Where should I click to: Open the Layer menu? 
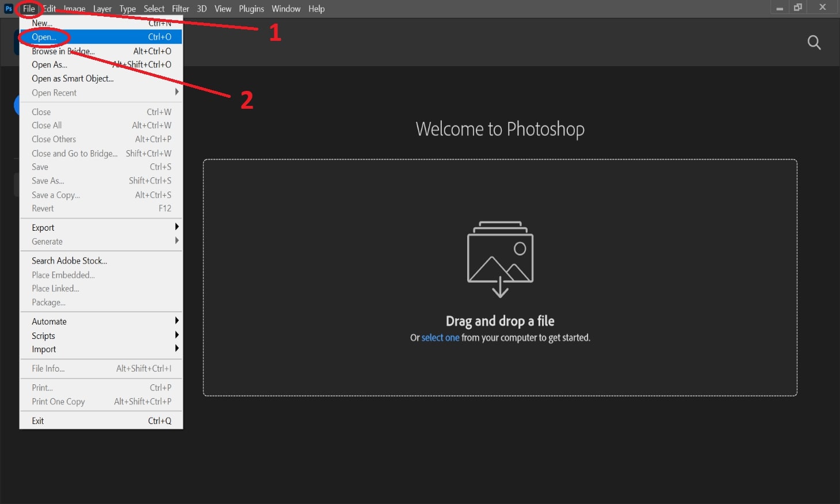click(102, 9)
